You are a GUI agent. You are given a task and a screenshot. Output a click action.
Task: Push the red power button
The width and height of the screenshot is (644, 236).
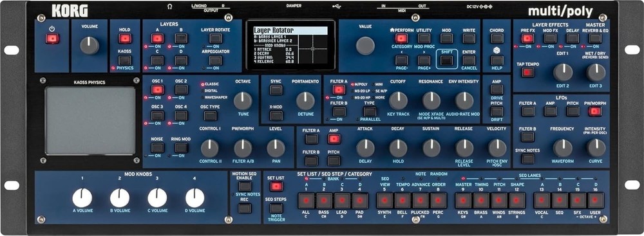click(x=52, y=39)
